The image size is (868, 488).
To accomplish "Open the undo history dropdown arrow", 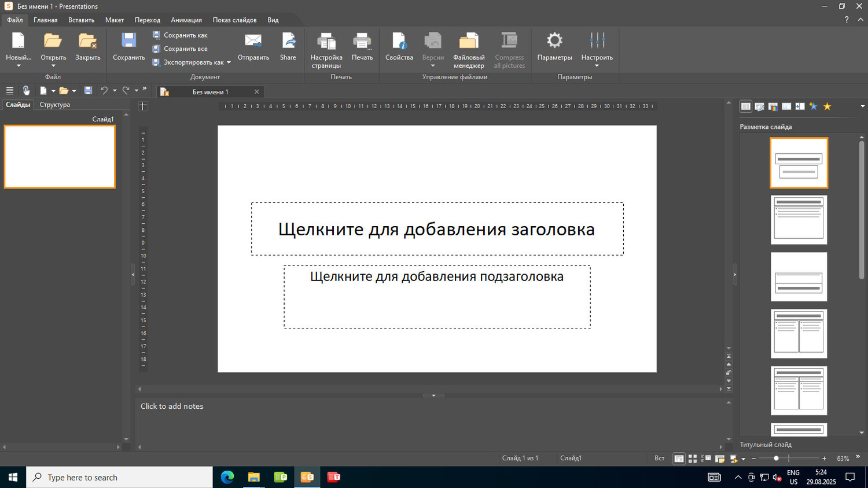I will tap(115, 91).
